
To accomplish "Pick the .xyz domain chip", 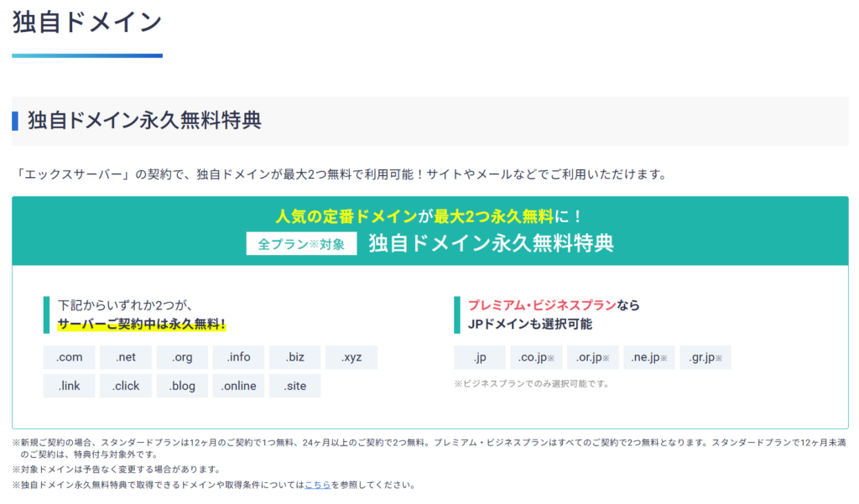I will pos(351,357).
